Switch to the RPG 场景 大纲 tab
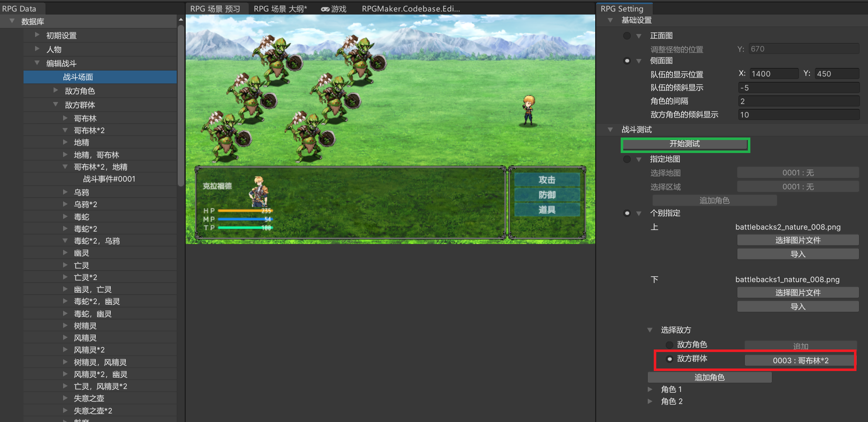The height and width of the screenshot is (422, 868). click(280, 9)
